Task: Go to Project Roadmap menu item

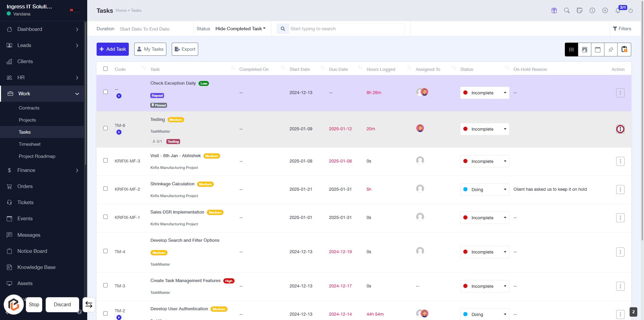Action: 37,156
